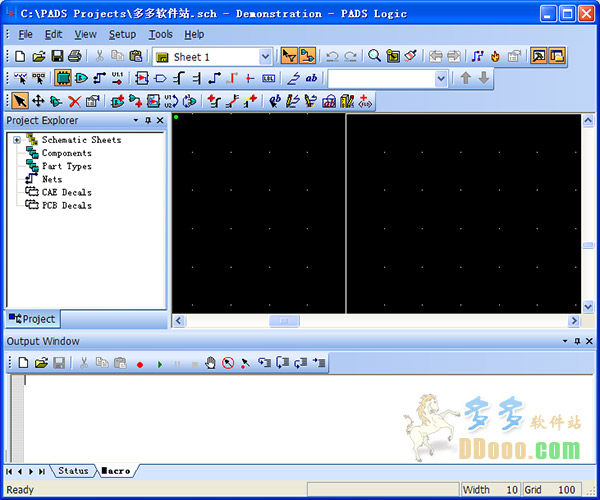Pin the Output Window panel
The height and width of the screenshot is (500, 600).
[x=577, y=341]
